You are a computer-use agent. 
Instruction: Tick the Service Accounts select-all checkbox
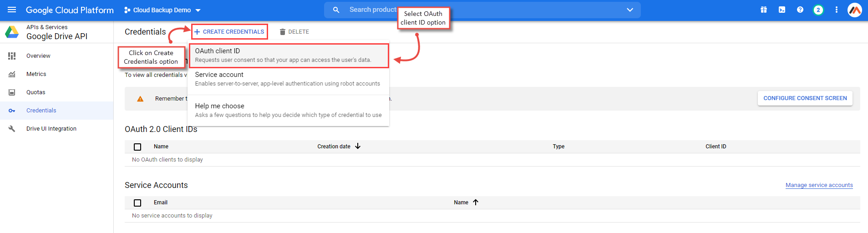pyautogui.click(x=137, y=203)
